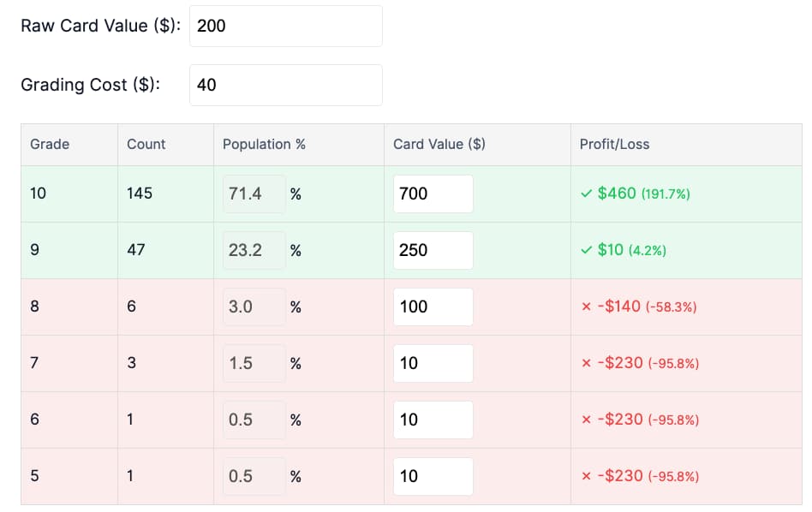Click the Card Value ($) column header

tap(439, 144)
